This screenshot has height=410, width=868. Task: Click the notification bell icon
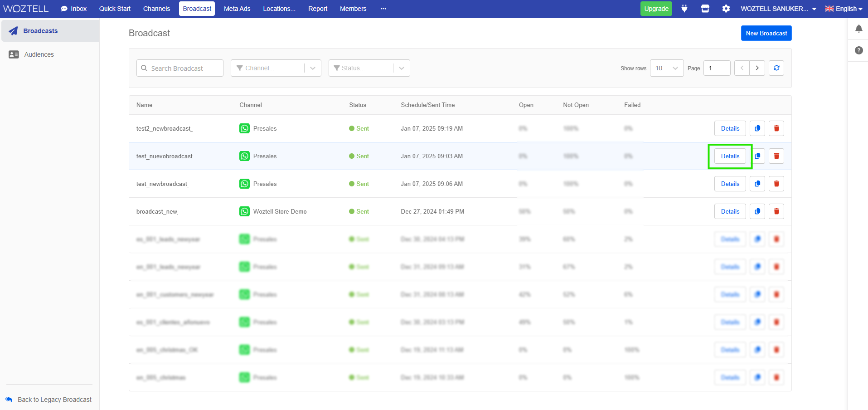click(858, 29)
